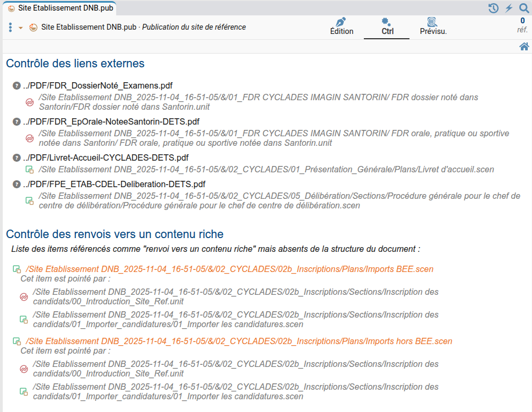
Task: Click question mark icon beside FDR_DossierNoté_Examens.pdf
Action: (16, 85)
